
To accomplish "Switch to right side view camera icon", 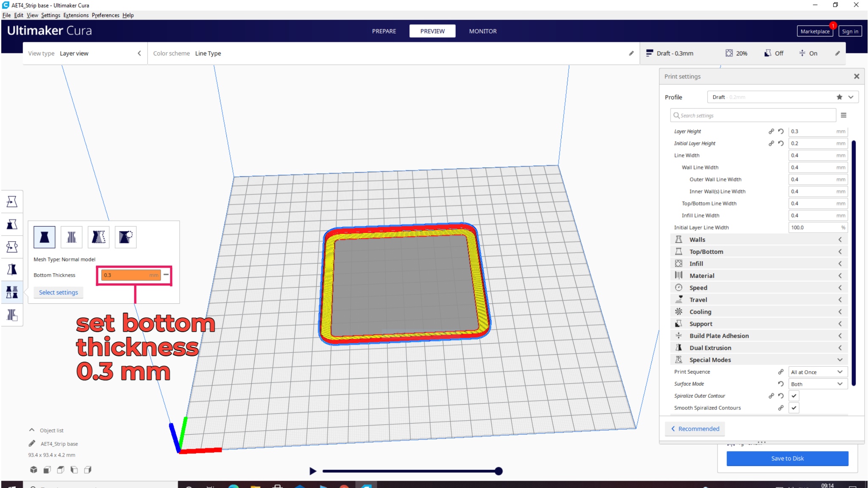I will pyautogui.click(x=88, y=469).
